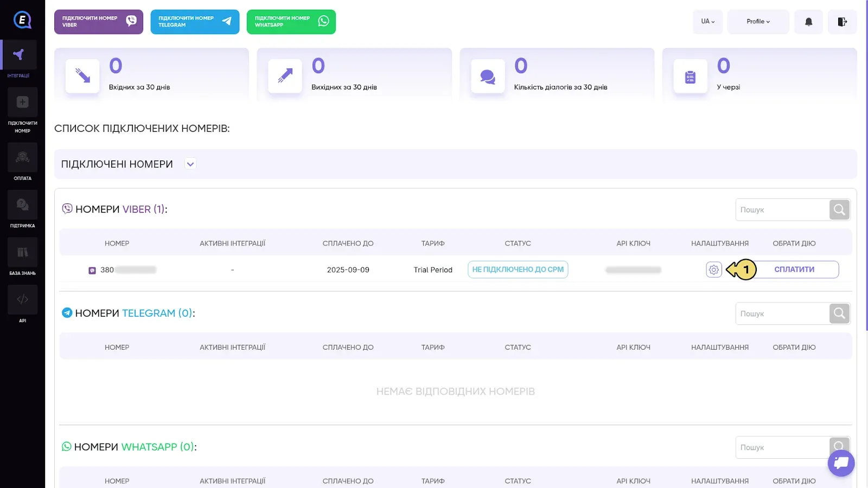Click the Номер column header in Viber table

[x=117, y=243]
